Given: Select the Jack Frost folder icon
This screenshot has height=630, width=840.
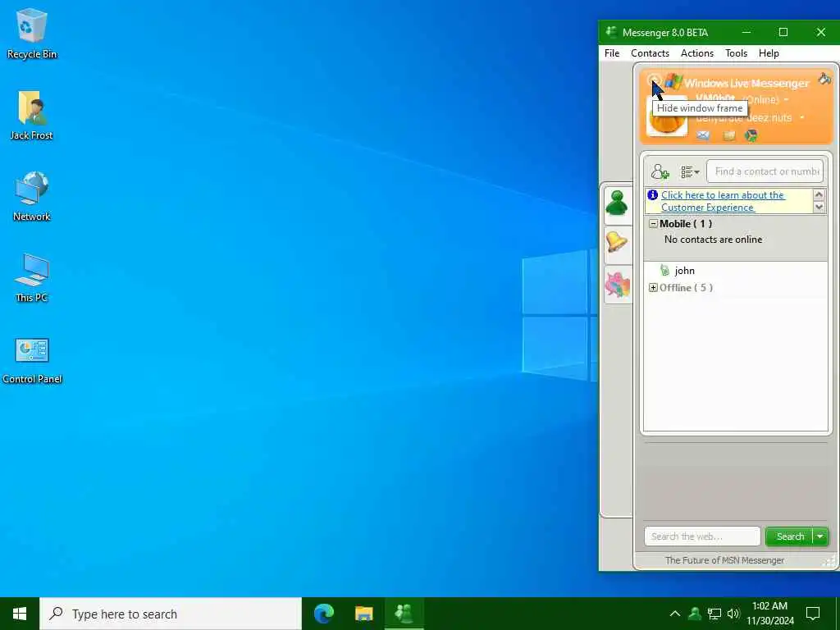Looking at the screenshot, I should pos(31,115).
